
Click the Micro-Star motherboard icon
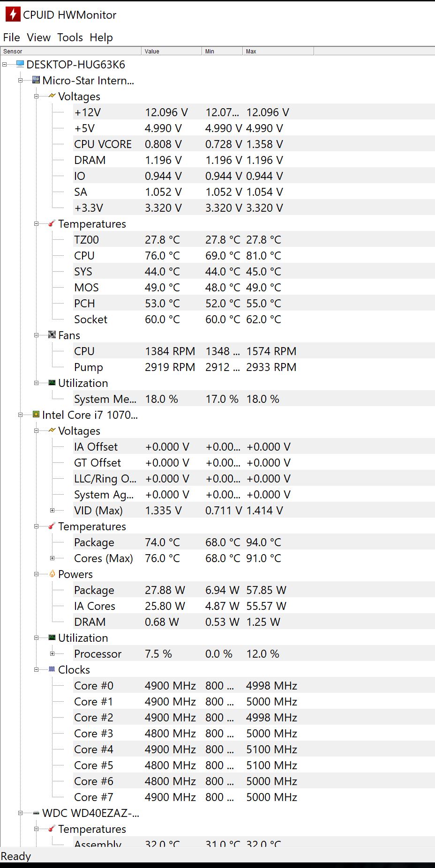coord(36,80)
